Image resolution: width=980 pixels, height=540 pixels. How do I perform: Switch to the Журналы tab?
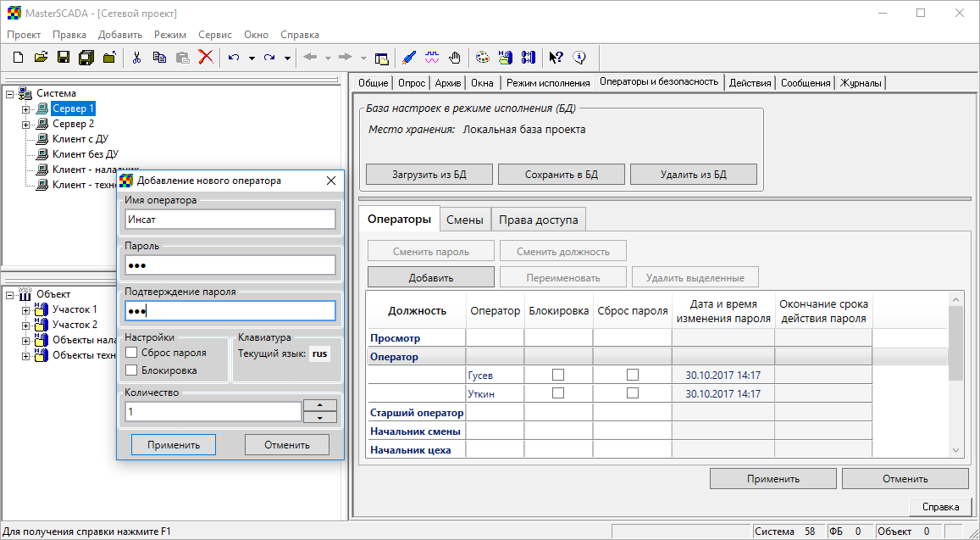(861, 82)
